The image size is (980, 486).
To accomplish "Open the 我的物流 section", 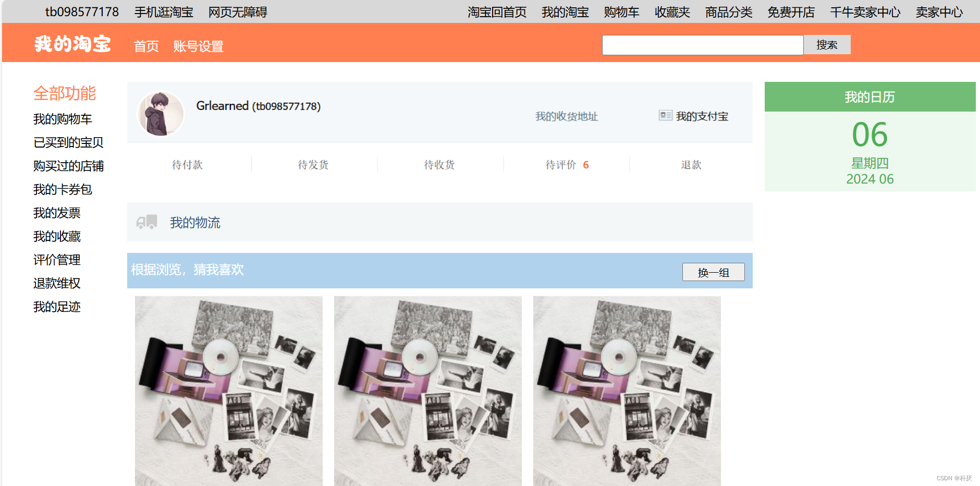I will [x=440, y=222].
